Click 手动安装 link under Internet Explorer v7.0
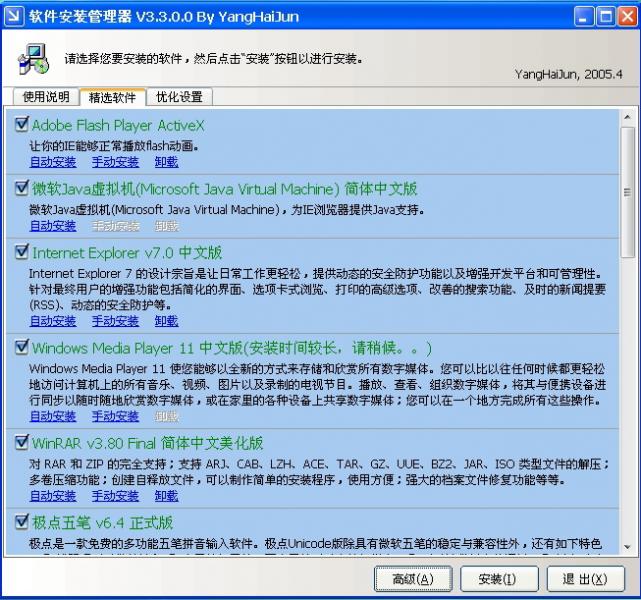Image resolution: width=641 pixels, height=600 pixels. (115, 321)
